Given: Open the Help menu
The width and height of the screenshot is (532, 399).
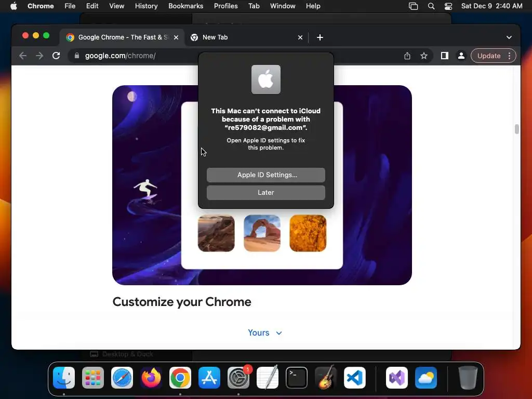Looking at the screenshot, I should coord(313,6).
